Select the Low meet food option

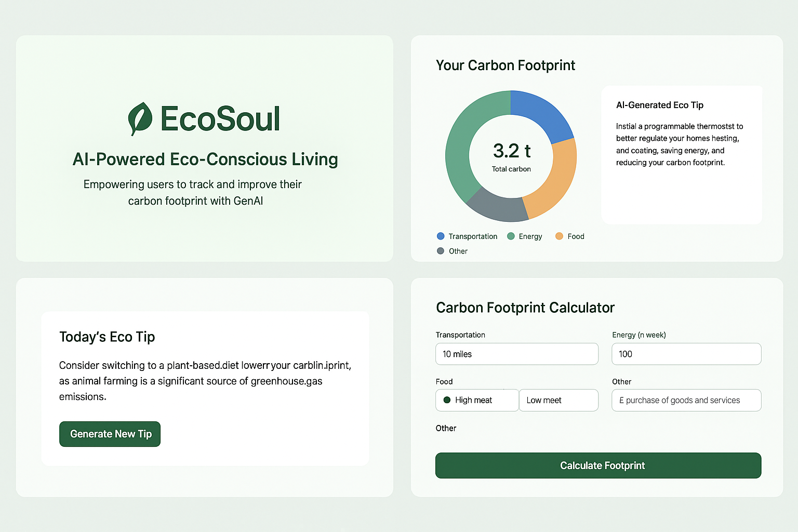pyautogui.click(x=558, y=400)
